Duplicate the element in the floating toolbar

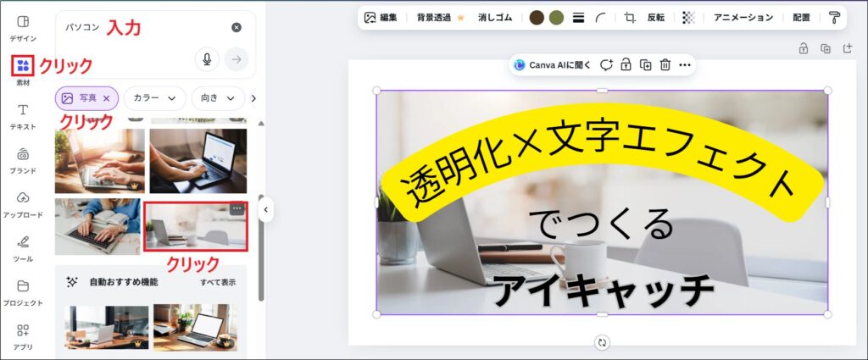click(645, 65)
